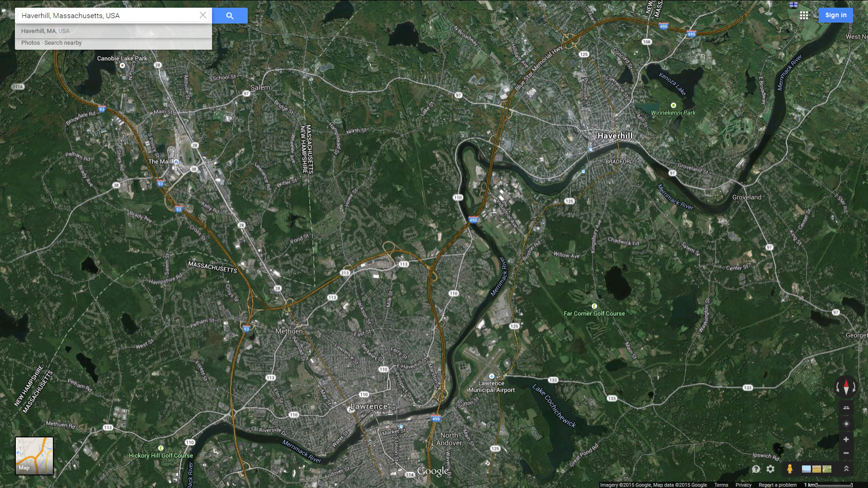This screenshot has height=488, width=868.
Task: Switch to Map view thumbnail
Action: (x=34, y=456)
